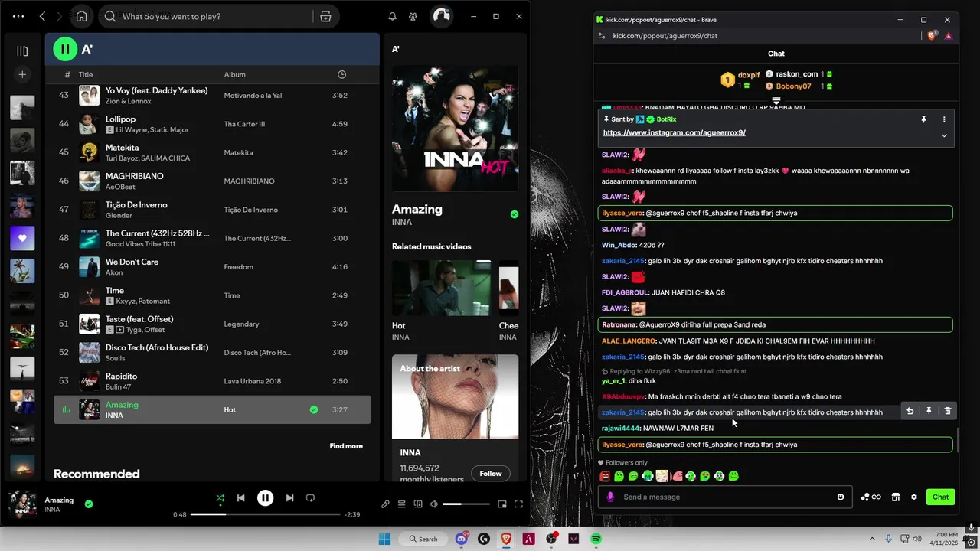This screenshot has width=980, height=551.
Task: Open chat settings gear
Action: 914,497
